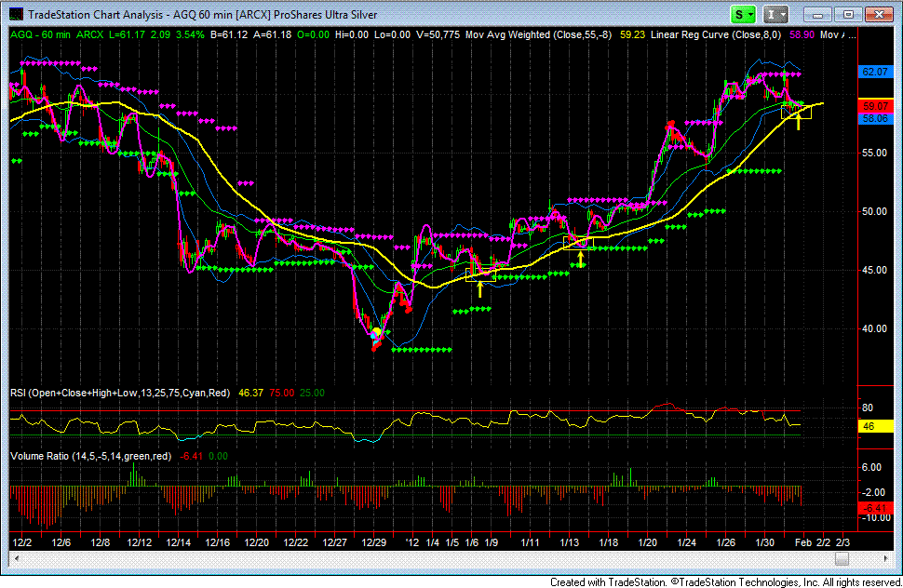The width and height of the screenshot is (903, 588).
Task: Click the volume value 'V=50,775'
Action: coord(438,34)
